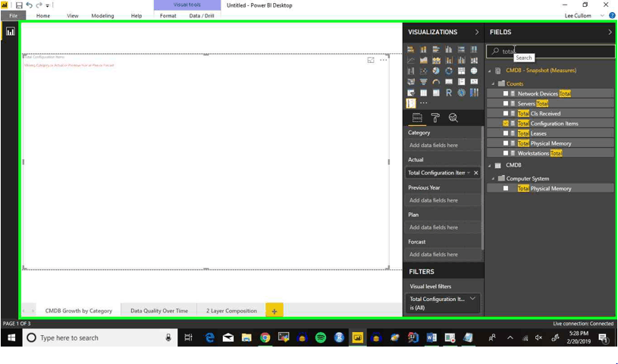This screenshot has height=364, width=618.
Task: Click the Fields search box
Action: click(551, 52)
